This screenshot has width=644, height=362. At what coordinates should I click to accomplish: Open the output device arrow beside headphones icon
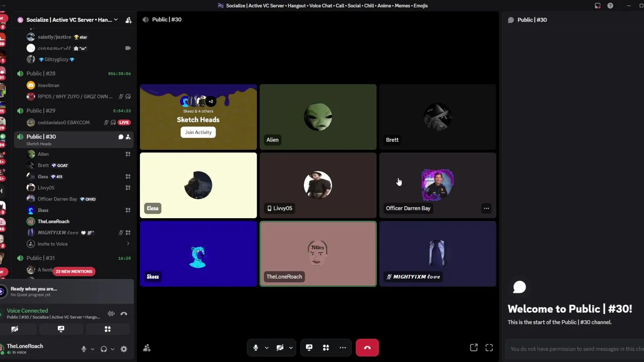(x=112, y=349)
